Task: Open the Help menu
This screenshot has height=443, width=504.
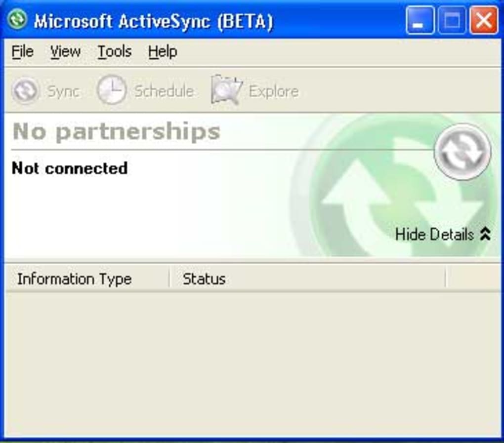Action: pos(163,52)
